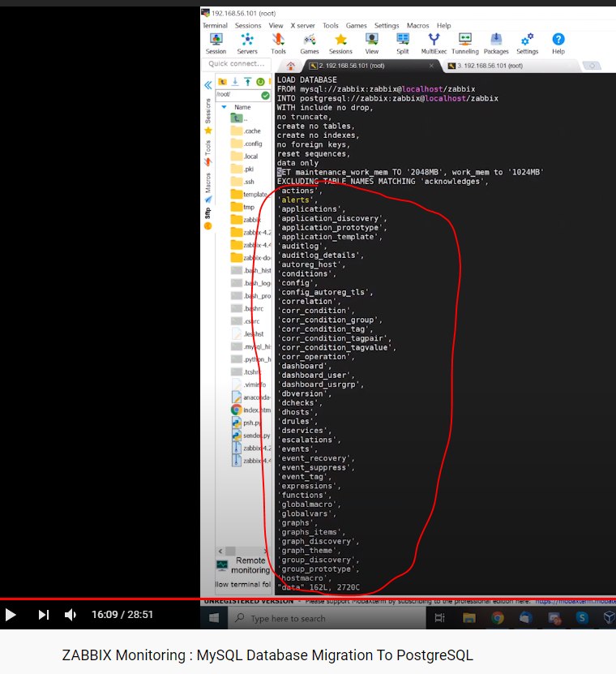Screen dimensions: 616x674
Task: Click the Help question mark icon
Action: pos(558,44)
